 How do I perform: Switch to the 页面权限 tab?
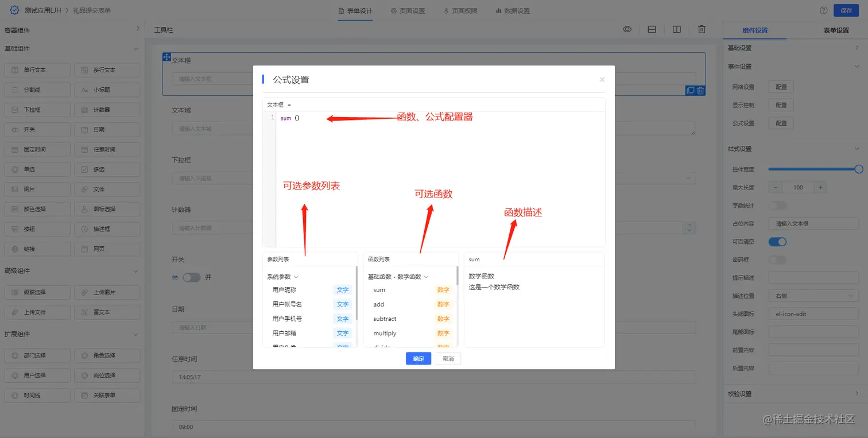pyautogui.click(x=460, y=11)
